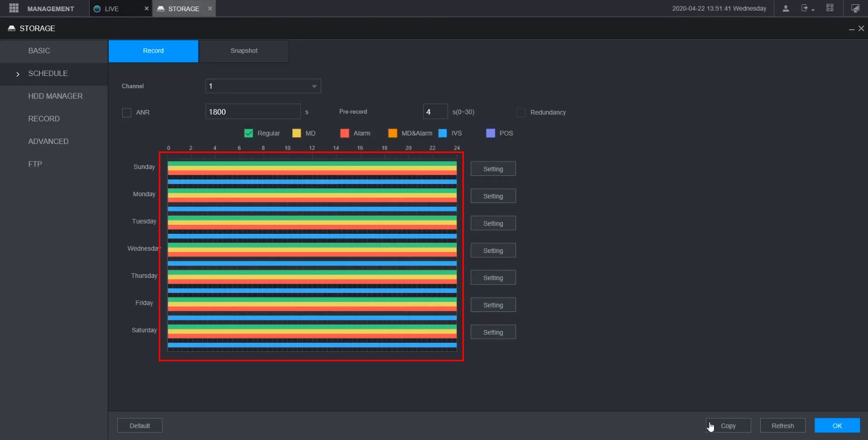
Task: Click the Pre-record seconds input field
Action: pos(435,112)
